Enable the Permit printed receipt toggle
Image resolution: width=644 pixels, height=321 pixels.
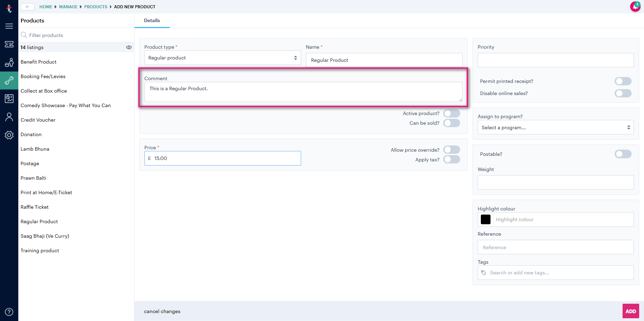tap(623, 81)
